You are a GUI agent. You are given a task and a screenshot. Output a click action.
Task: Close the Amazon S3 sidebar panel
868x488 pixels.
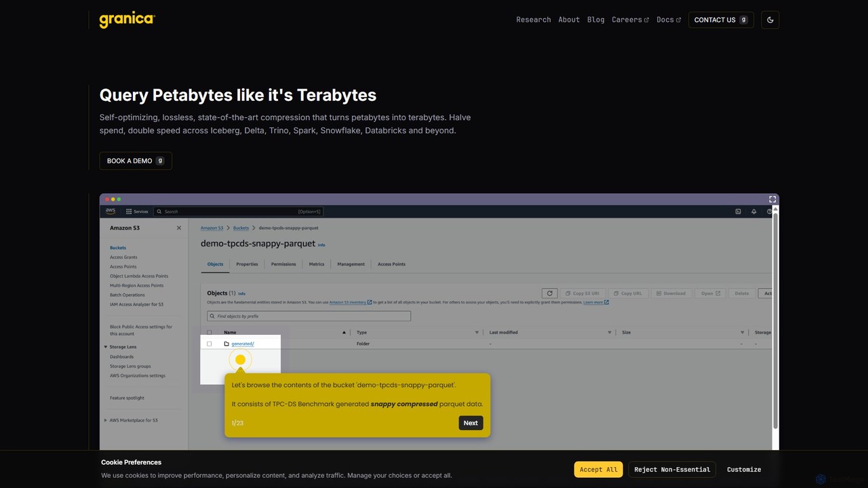point(179,228)
